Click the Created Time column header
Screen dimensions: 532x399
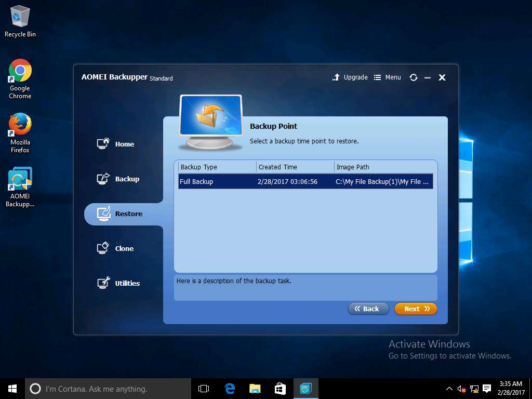[x=295, y=167]
